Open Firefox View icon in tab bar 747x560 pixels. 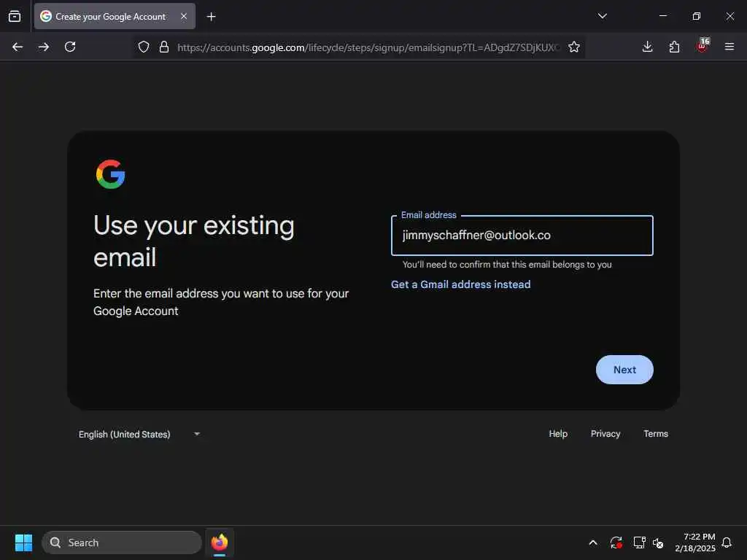coord(15,16)
